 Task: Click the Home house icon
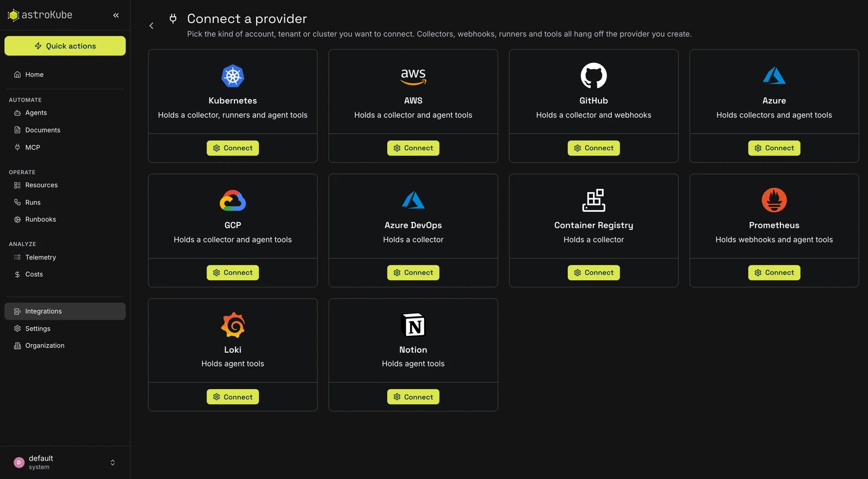17,75
